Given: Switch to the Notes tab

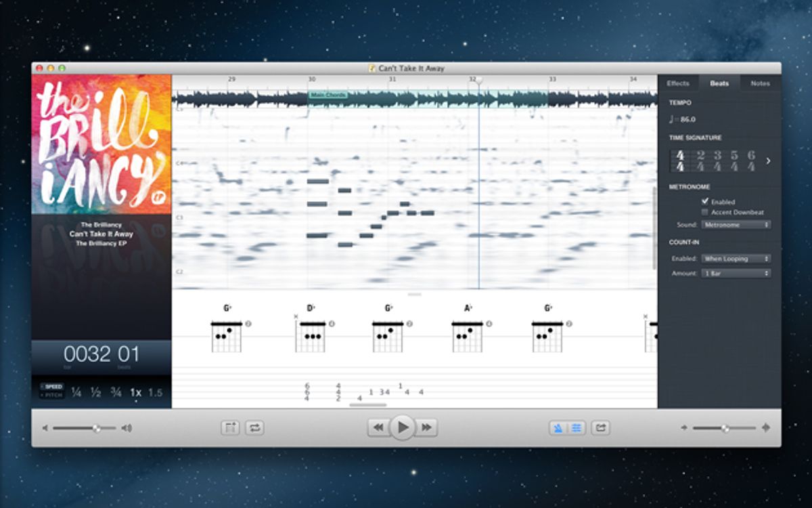Looking at the screenshot, I should (x=761, y=83).
